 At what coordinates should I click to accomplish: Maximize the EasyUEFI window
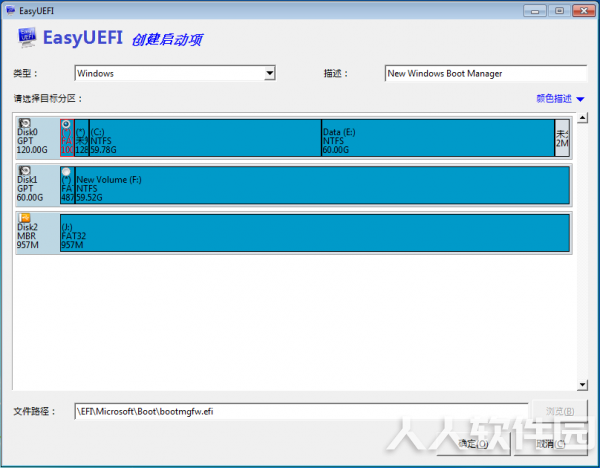pyautogui.click(x=559, y=11)
